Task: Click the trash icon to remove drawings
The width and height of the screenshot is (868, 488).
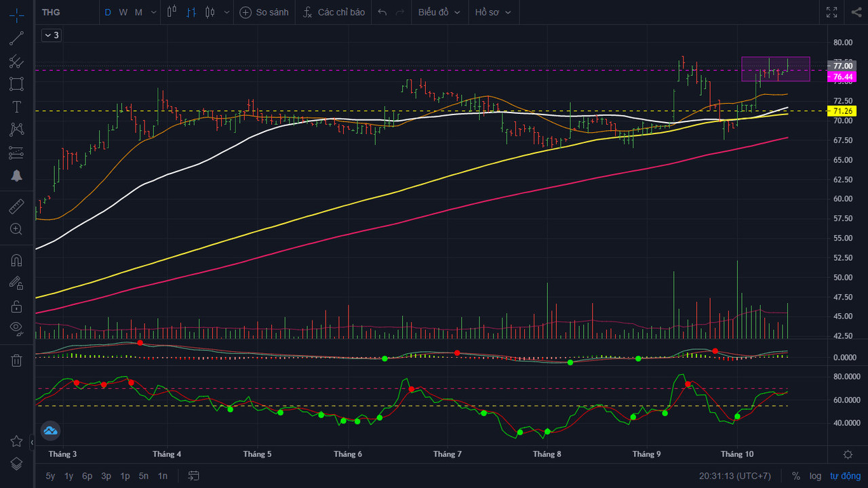Action: (16, 360)
